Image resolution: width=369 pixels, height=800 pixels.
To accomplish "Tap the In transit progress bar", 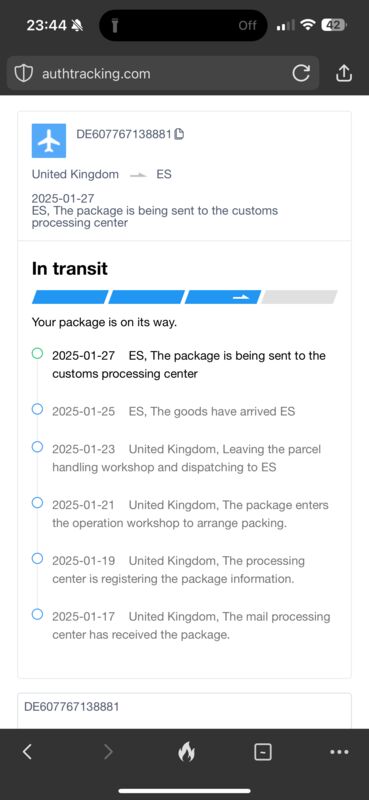I will tap(184, 297).
